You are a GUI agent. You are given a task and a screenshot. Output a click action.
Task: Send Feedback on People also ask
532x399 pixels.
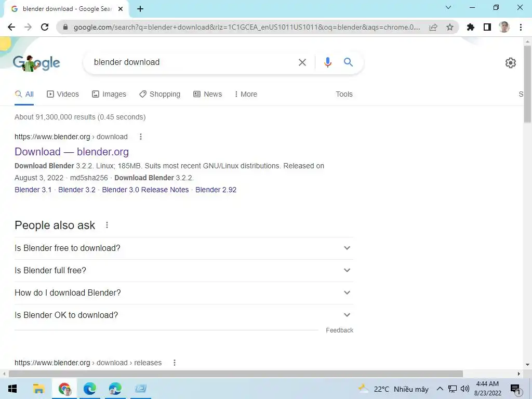pos(339,330)
